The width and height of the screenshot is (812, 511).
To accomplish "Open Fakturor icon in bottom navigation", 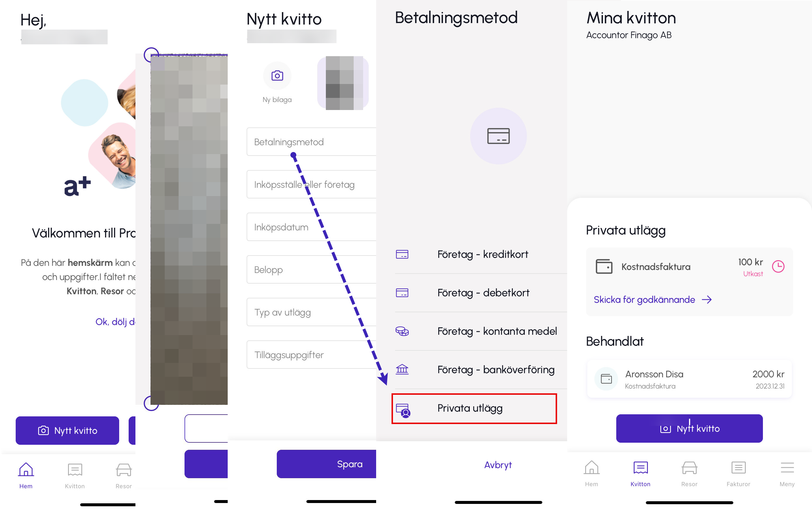I will (738, 468).
